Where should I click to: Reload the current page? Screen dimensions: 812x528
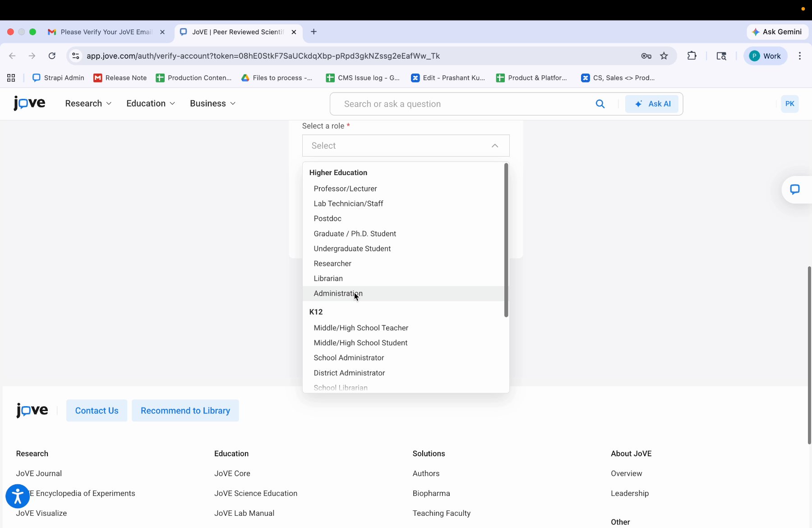point(52,56)
